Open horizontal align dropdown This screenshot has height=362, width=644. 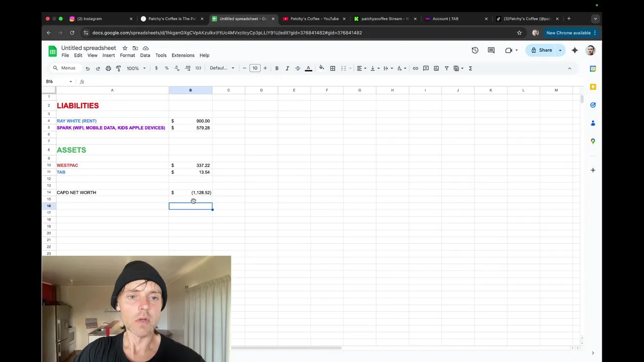coord(361,68)
